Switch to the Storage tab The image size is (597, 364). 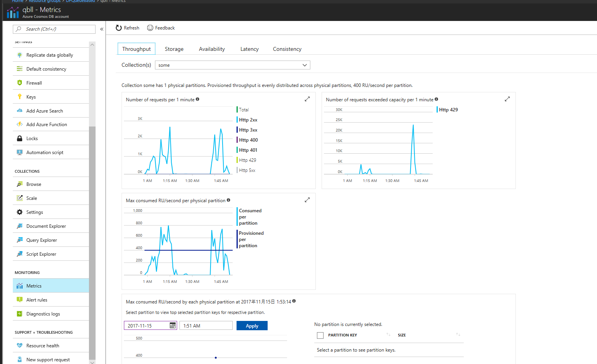[174, 49]
